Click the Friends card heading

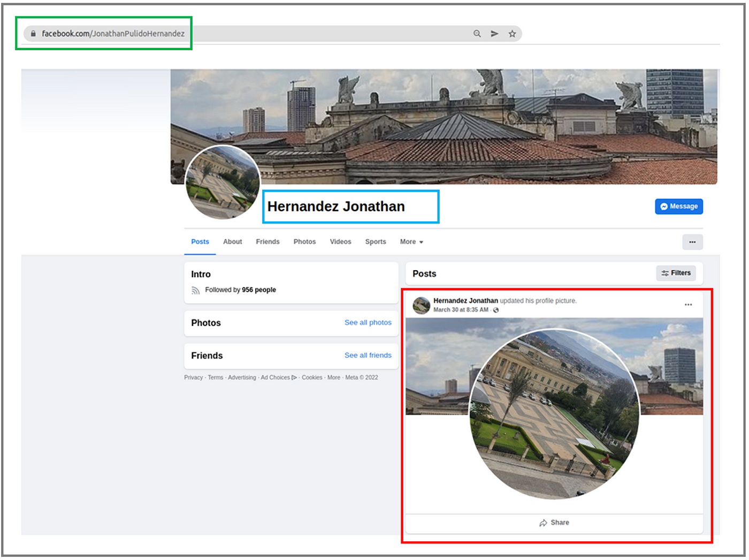click(207, 356)
